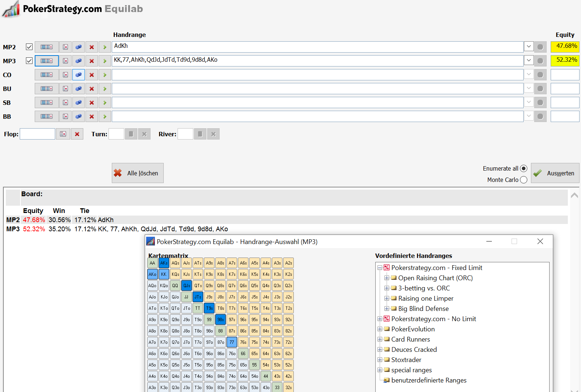Click the gray circle button in MP3 row
The height and width of the screenshot is (392, 581).
540,61
